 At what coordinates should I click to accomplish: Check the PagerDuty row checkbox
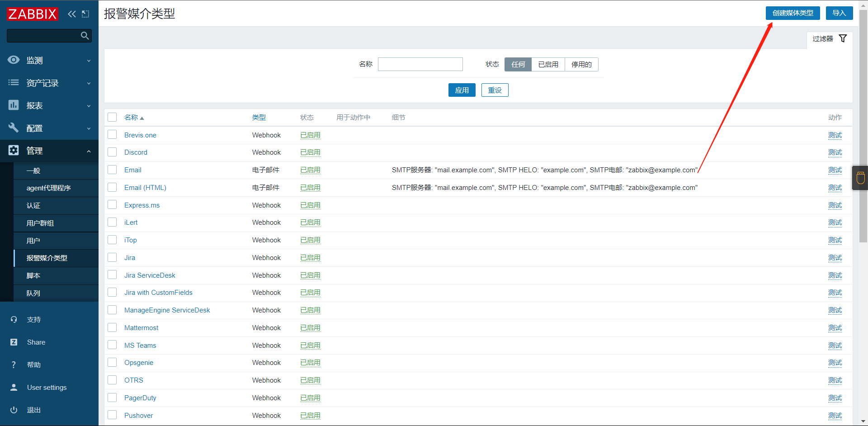click(x=112, y=398)
